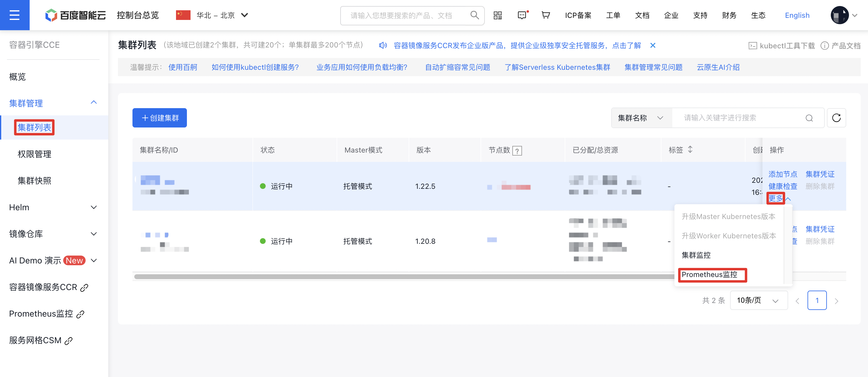Screen dimensions: 868x377
Task: Click 添加节点 for the 1.22.5 cluster
Action: 782,174
